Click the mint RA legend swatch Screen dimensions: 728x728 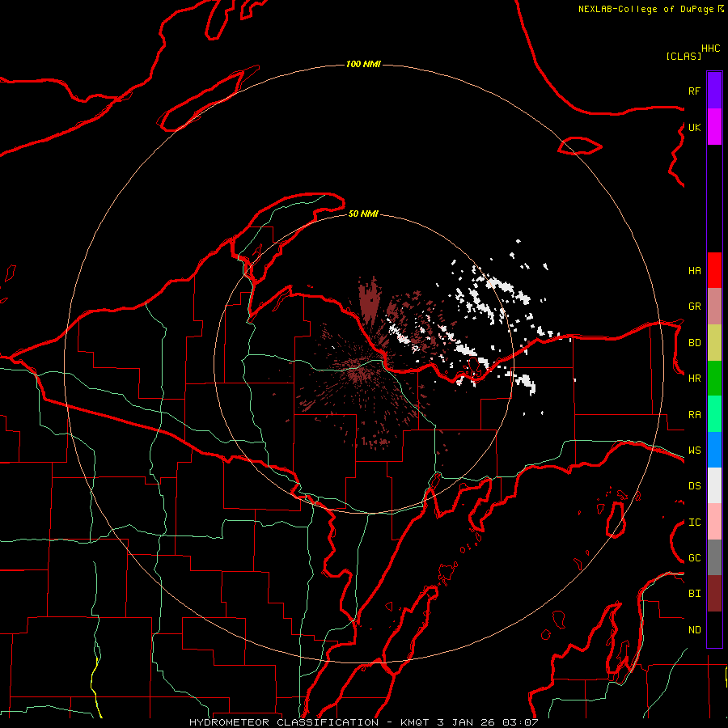(x=714, y=414)
